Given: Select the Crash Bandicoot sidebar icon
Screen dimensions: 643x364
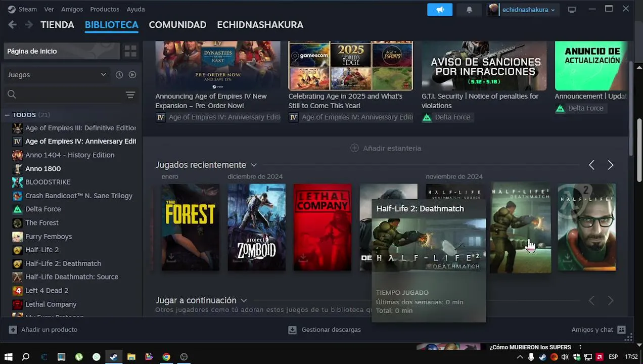Looking at the screenshot, I should point(17,196).
